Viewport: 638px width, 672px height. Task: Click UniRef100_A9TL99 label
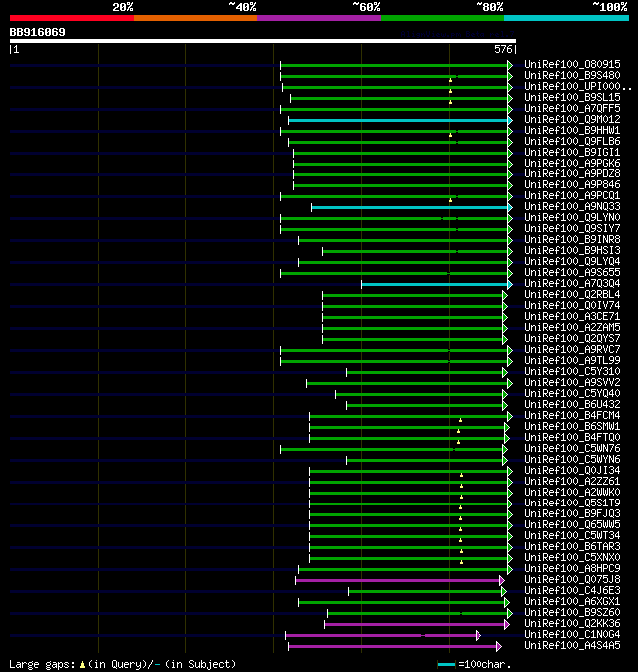coord(572,361)
